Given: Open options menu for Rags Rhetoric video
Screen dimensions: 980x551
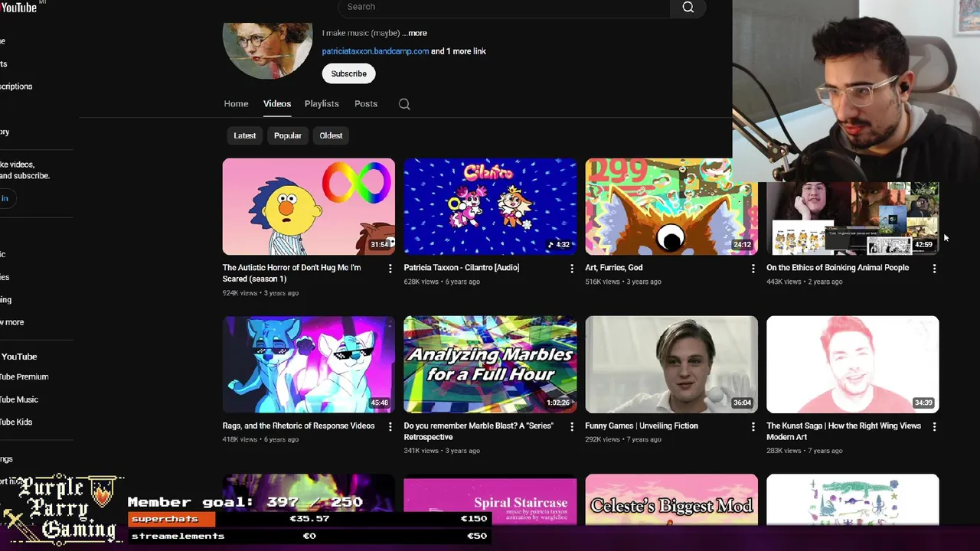Looking at the screenshot, I should pos(390,426).
